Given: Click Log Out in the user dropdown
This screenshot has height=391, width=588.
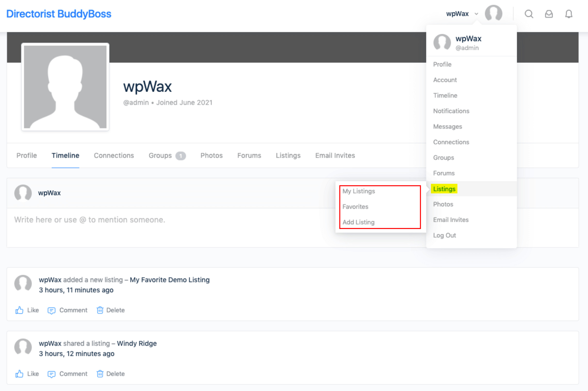Looking at the screenshot, I should [x=444, y=235].
